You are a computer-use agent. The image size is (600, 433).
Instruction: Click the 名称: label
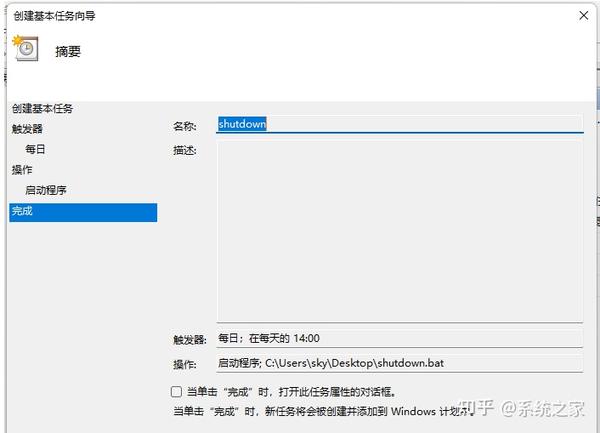[x=185, y=126]
